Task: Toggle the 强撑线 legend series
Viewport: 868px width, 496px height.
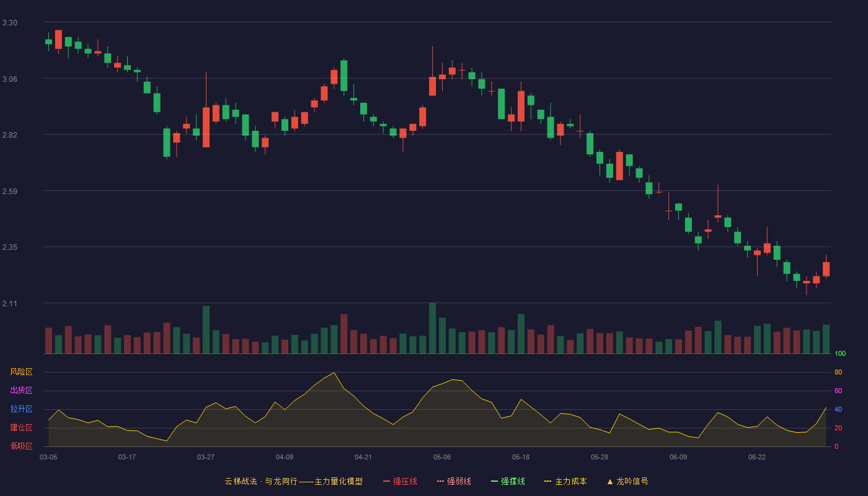Action: [508, 481]
